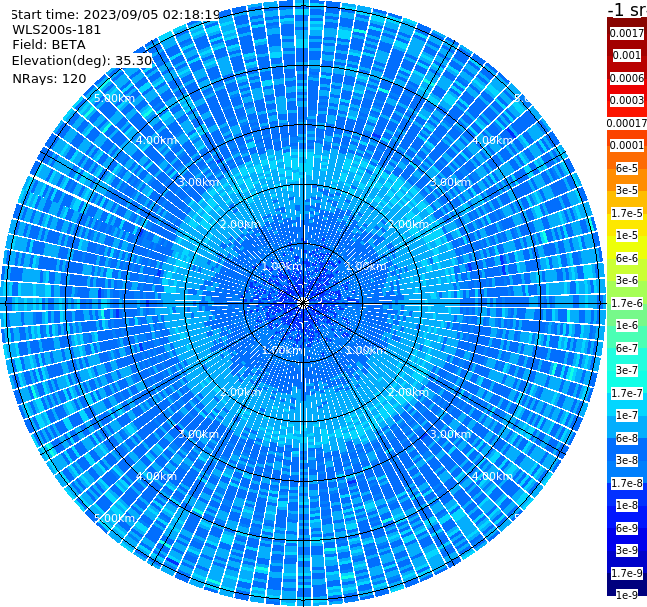Image resolution: width=647 pixels, height=607 pixels.
Task: Click the 1e-6 colorbar label
Action: click(627, 325)
